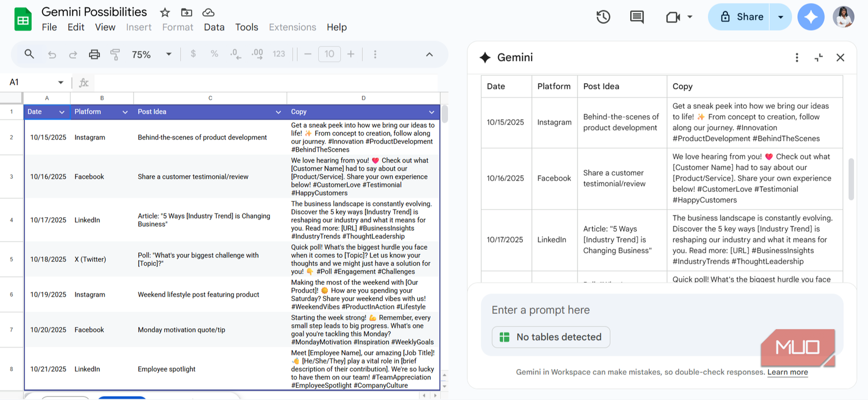Click the Gemini sparkle button in header
The height and width of the screenshot is (400, 868).
tap(811, 17)
